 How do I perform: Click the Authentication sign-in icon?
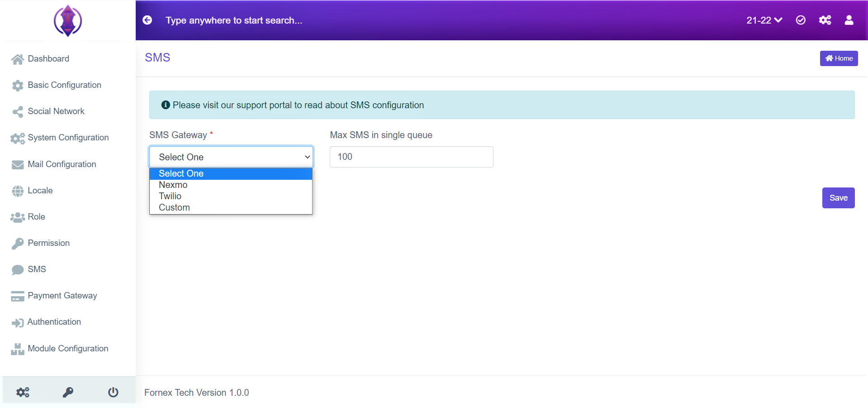pos(18,323)
